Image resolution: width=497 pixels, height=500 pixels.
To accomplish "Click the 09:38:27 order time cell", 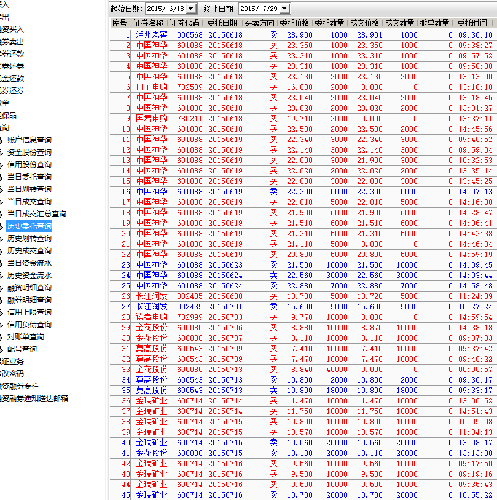I will point(476,45).
